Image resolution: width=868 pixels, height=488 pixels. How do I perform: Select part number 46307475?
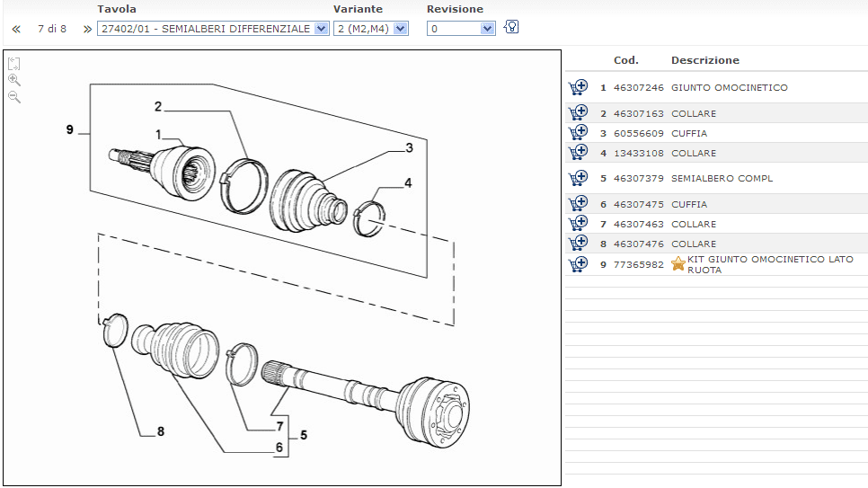tap(638, 204)
